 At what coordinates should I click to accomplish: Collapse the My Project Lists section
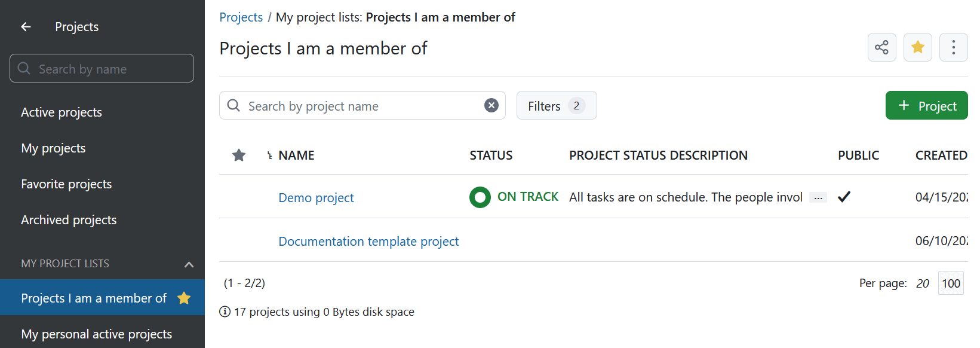pos(189,264)
